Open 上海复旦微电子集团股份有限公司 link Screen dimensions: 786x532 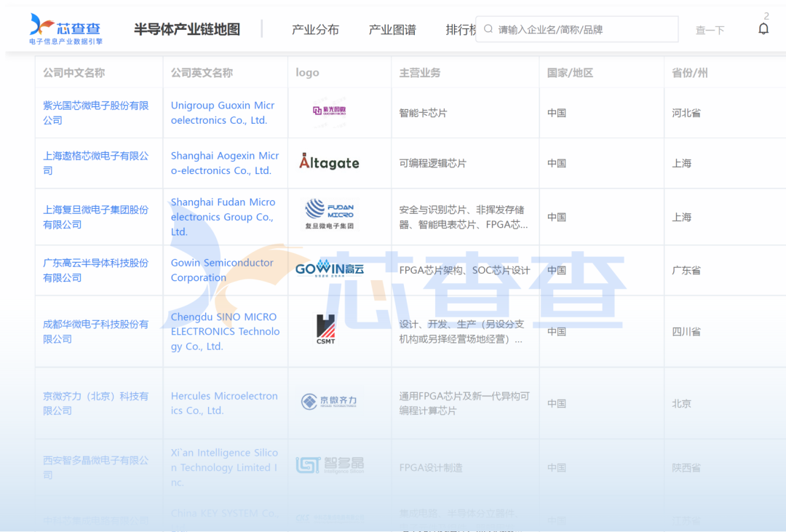[x=96, y=217]
